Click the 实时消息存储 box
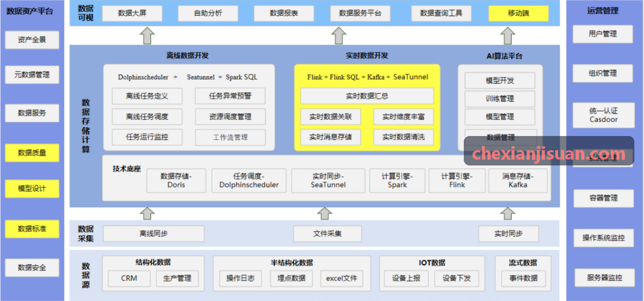This screenshot has width=644, height=301. [x=331, y=137]
